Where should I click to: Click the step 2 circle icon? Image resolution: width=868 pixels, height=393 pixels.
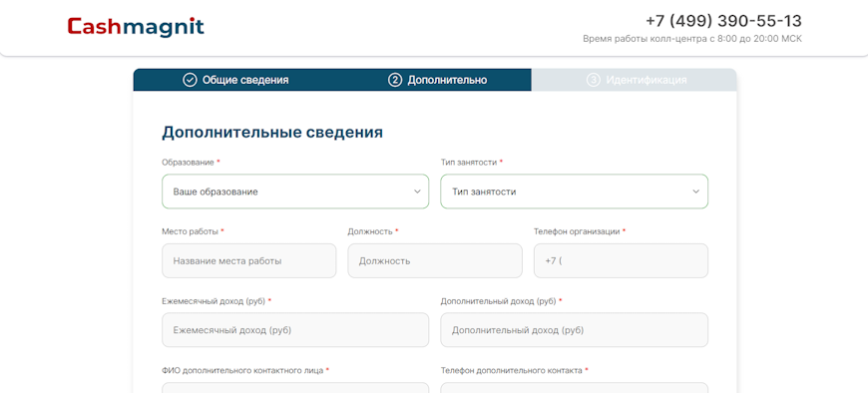click(x=395, y=80)
